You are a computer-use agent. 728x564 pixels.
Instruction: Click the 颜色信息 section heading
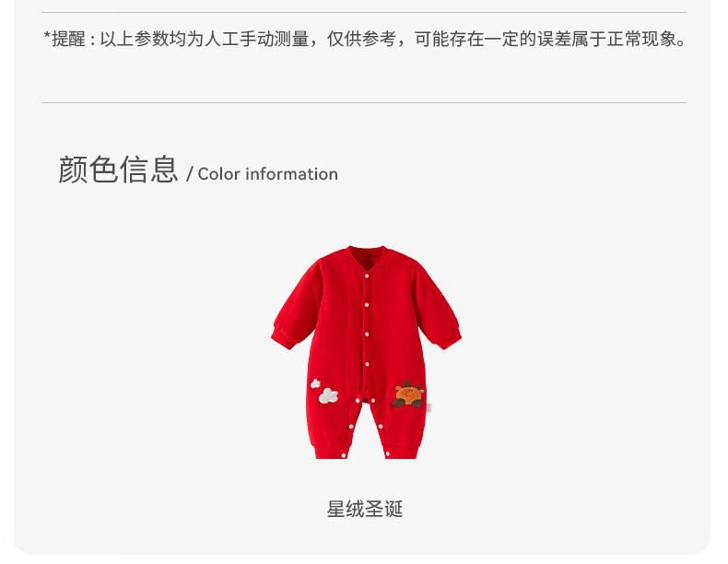(118, 170)
